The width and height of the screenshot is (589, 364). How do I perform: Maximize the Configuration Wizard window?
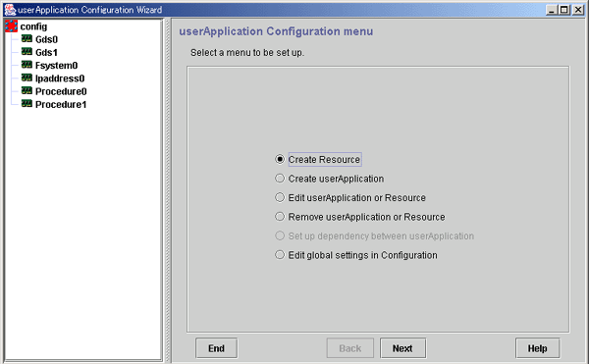coord(564,10)
